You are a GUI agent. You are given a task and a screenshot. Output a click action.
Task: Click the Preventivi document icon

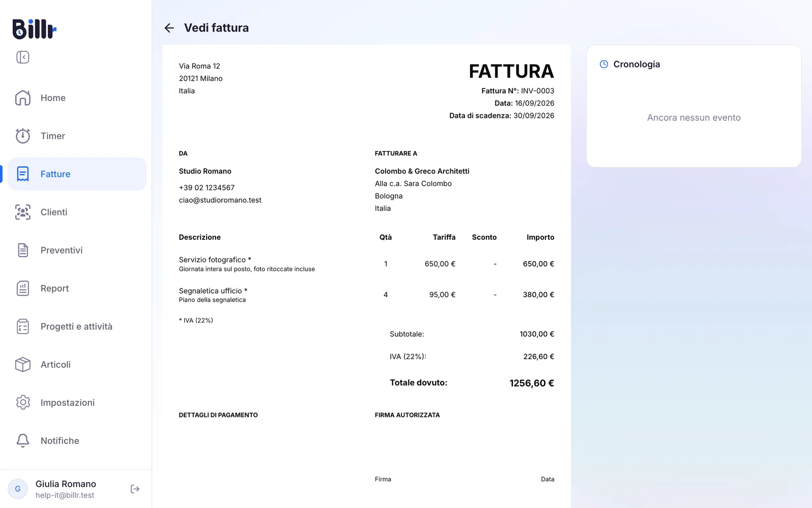coord(23,250)
